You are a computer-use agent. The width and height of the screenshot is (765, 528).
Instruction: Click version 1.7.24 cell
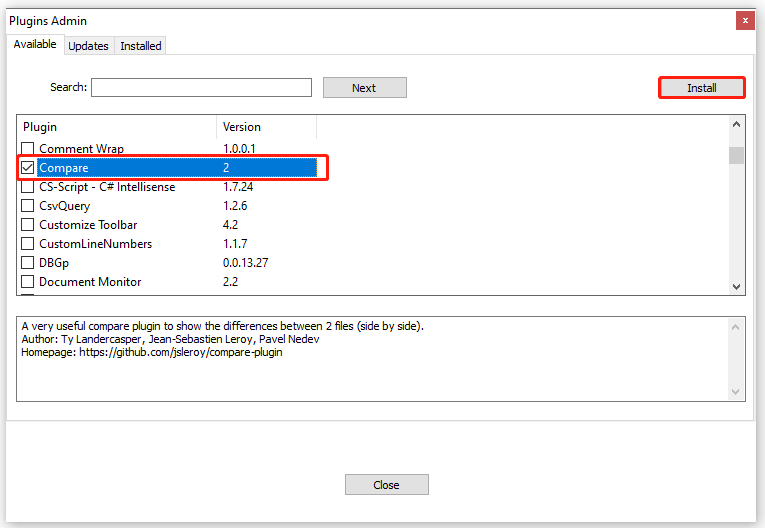click(238, 186)
